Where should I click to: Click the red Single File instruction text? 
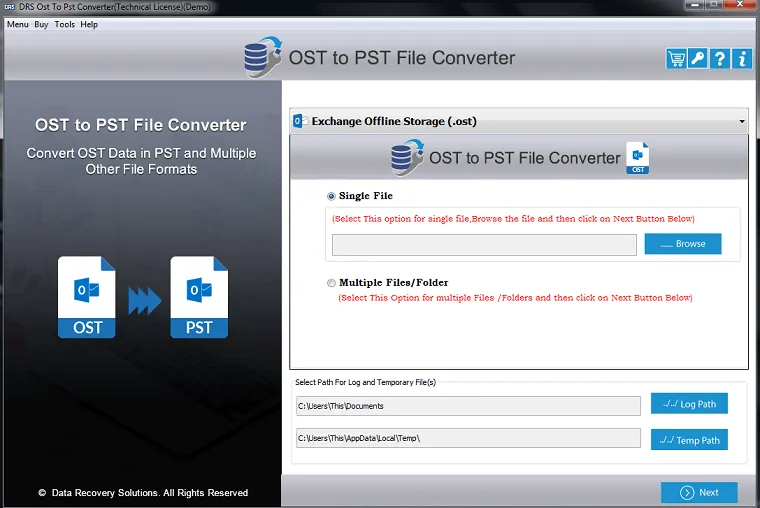pos(513,219)
